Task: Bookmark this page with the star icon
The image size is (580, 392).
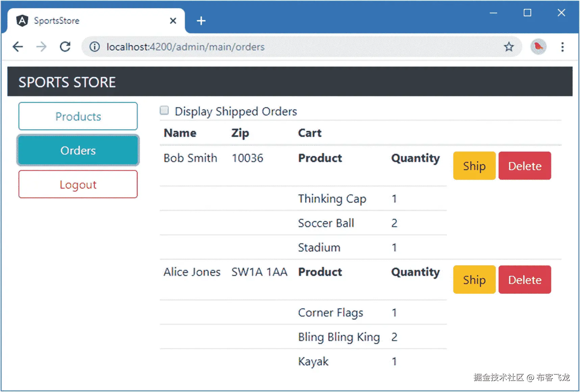Action: [509, 47]
